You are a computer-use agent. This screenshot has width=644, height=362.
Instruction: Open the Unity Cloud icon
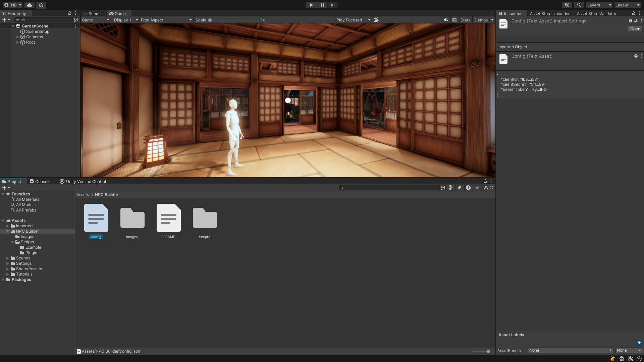pos(30,5)
